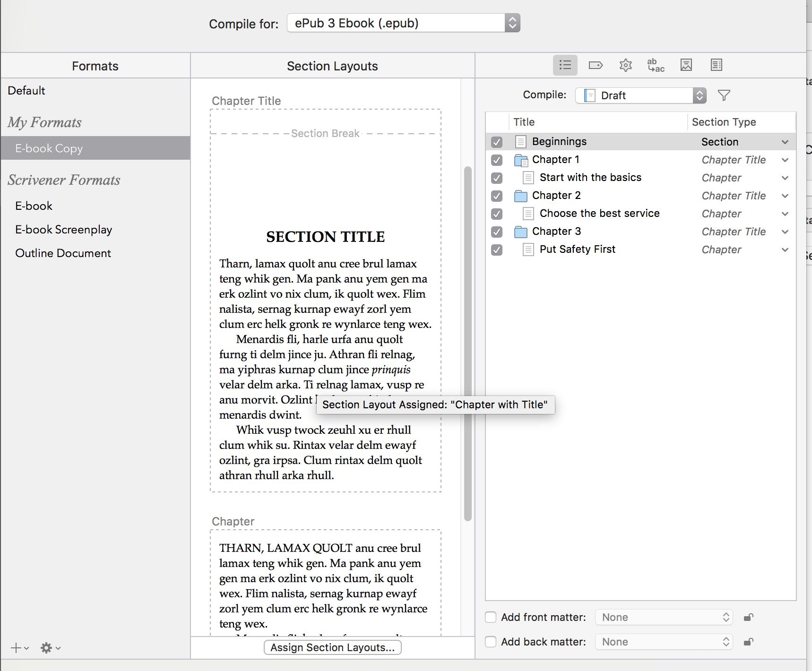
Task: Click back matter lock icon
Action: [749, 642]
